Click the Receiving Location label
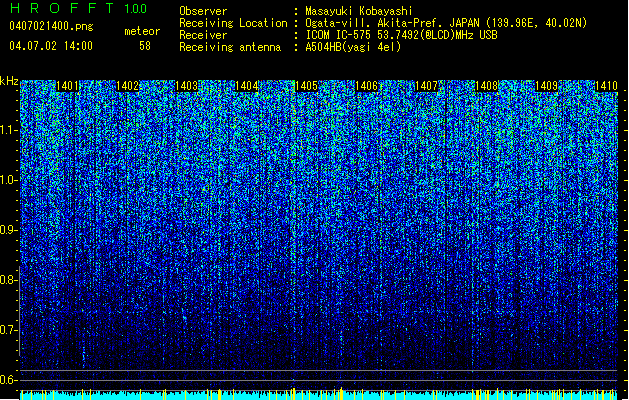Screen dimensions: 629x400 [233, 23]
